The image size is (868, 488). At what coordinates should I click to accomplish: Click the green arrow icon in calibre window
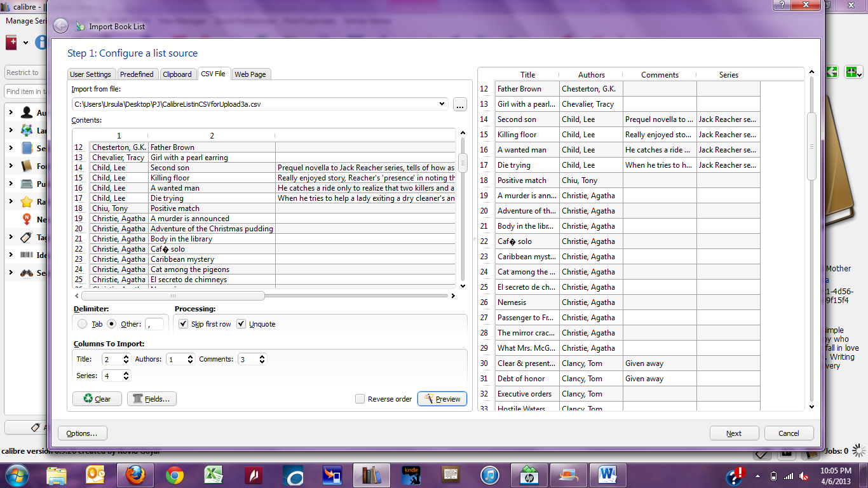[x=832, y=72]
